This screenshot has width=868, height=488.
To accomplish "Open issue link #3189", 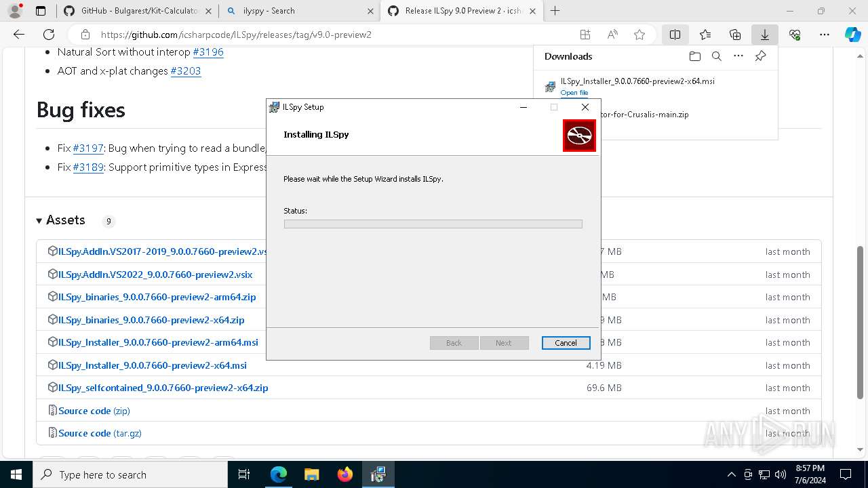I will click(x=88, y=167).
